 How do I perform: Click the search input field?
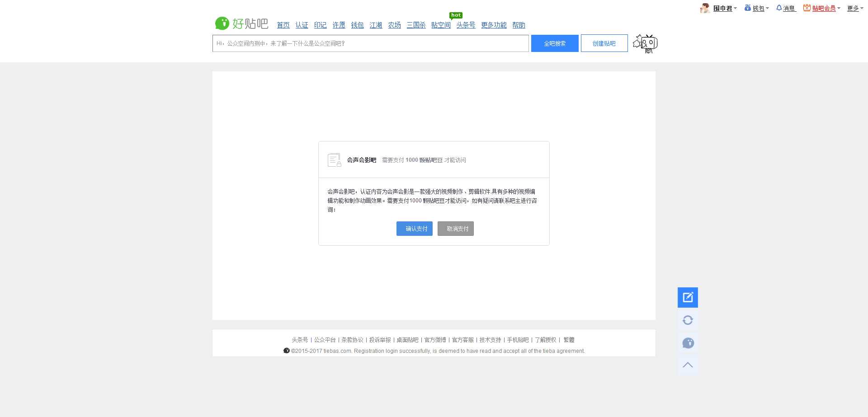371,43
